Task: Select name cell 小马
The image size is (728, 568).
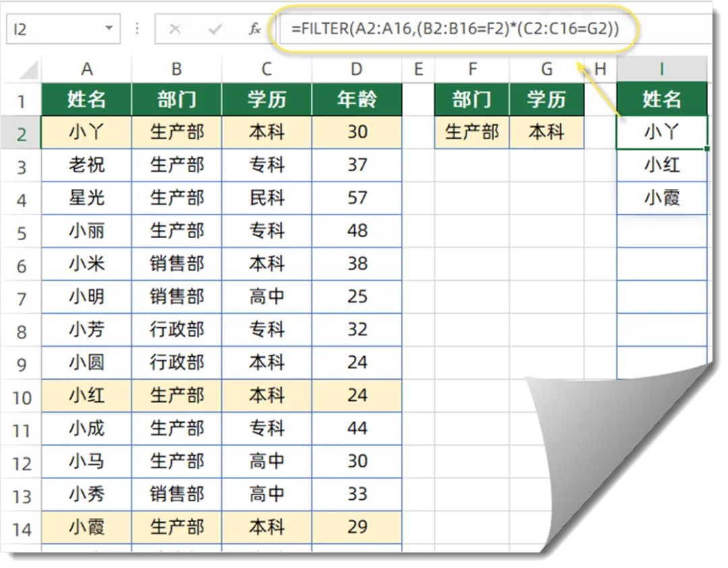Action: pyautogui.click(x=87, y=461)
